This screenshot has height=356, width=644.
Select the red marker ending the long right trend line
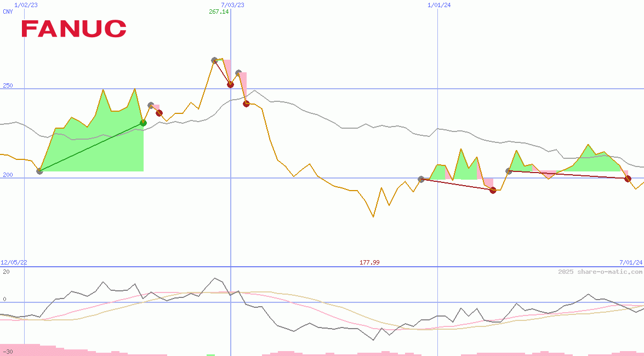click(628, 179)
